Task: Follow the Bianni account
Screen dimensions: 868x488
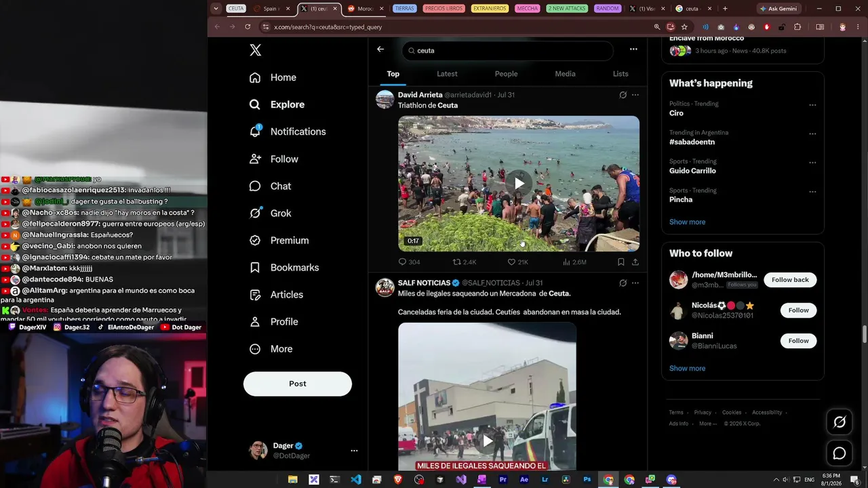Action: click(x=798, y=341)
